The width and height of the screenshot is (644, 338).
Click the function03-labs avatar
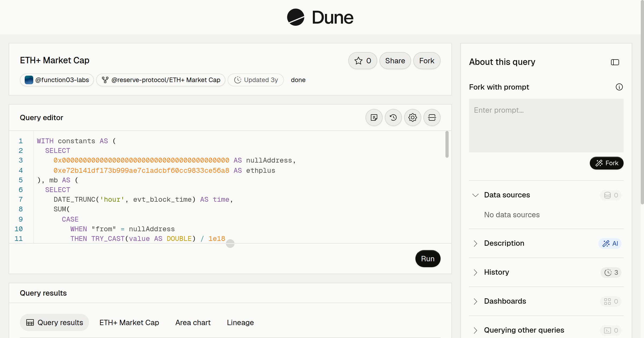29,80
